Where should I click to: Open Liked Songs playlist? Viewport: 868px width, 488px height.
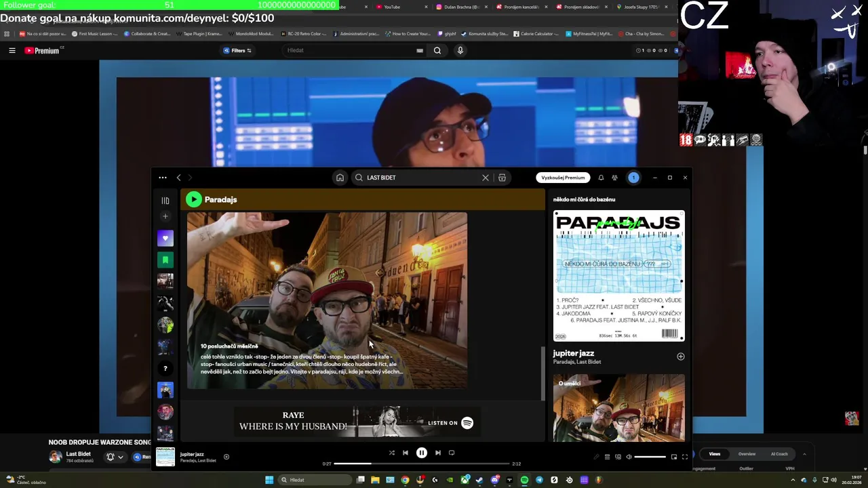coord(165,238)
